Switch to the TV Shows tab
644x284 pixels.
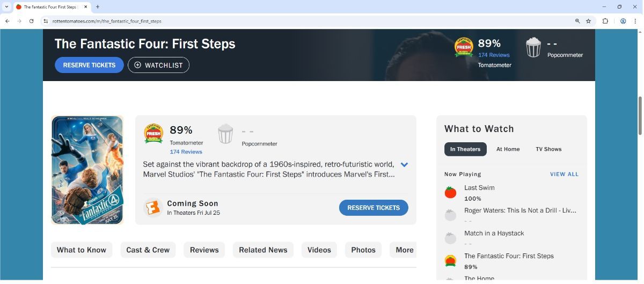(548, 149)
